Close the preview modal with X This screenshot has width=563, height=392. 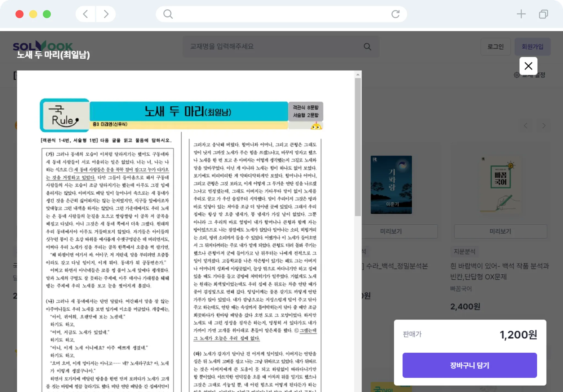(x=528, y=66)
